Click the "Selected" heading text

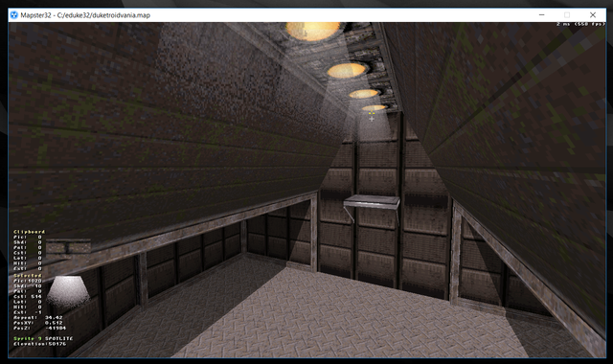click(28, 276)
